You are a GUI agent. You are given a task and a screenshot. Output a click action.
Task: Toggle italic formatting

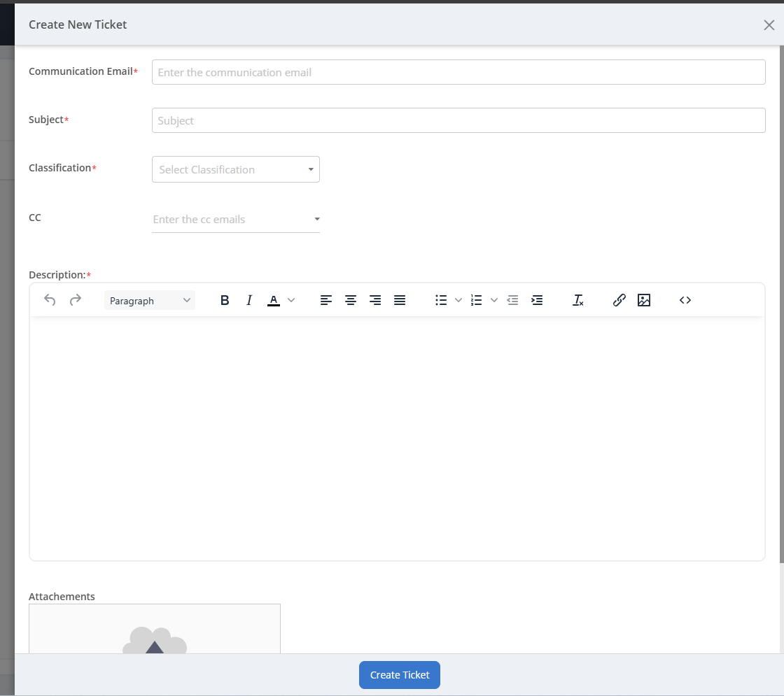249,300
